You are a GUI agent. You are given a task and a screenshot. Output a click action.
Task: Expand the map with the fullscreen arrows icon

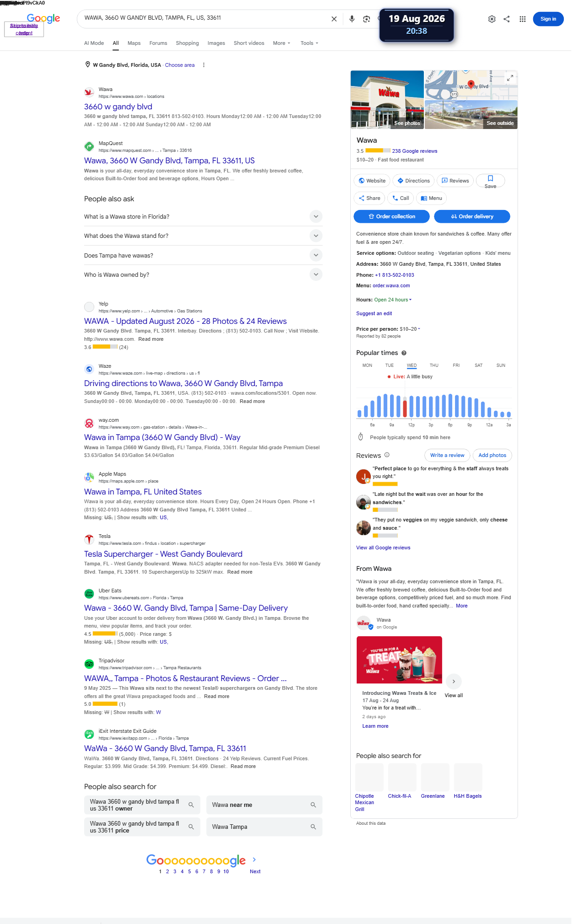click(x=509, y=78)
